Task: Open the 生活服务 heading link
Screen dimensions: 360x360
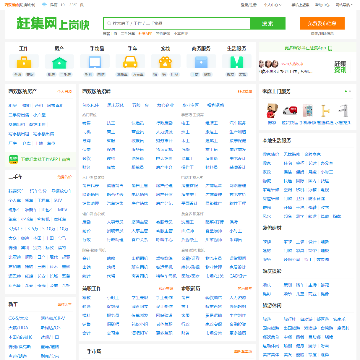Action: 237,48
